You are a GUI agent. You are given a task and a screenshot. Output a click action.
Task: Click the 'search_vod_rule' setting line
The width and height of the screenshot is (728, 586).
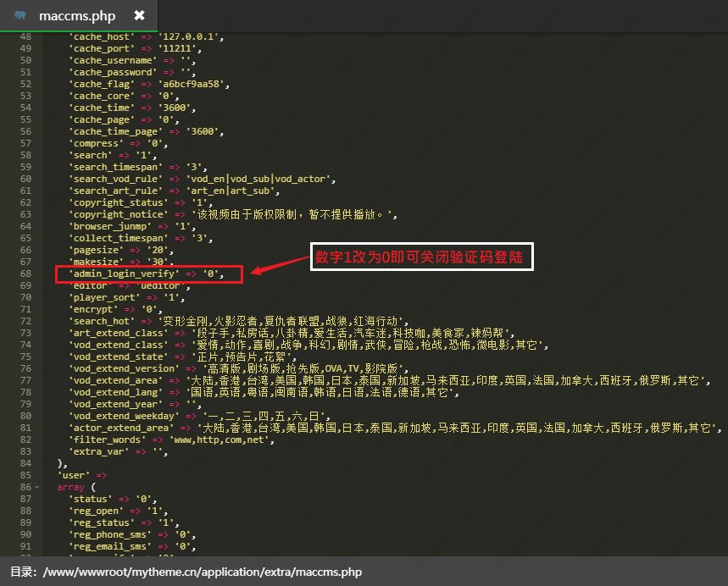[202, 179]
